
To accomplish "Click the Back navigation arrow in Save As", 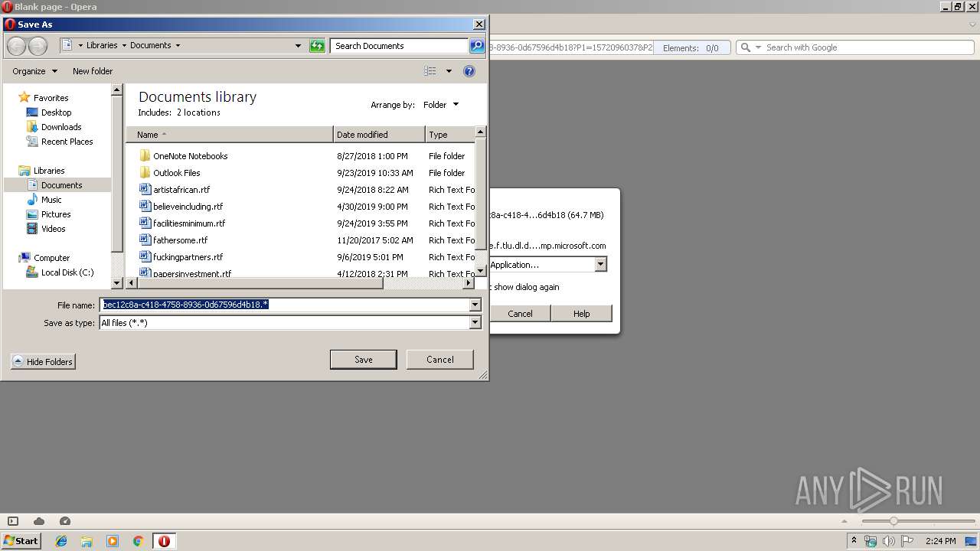I will click(x=16, y=46).
